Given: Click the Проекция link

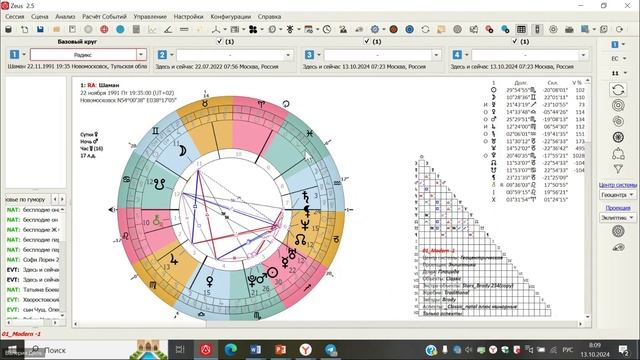Looking at the screenshot, I should (618, 208).
